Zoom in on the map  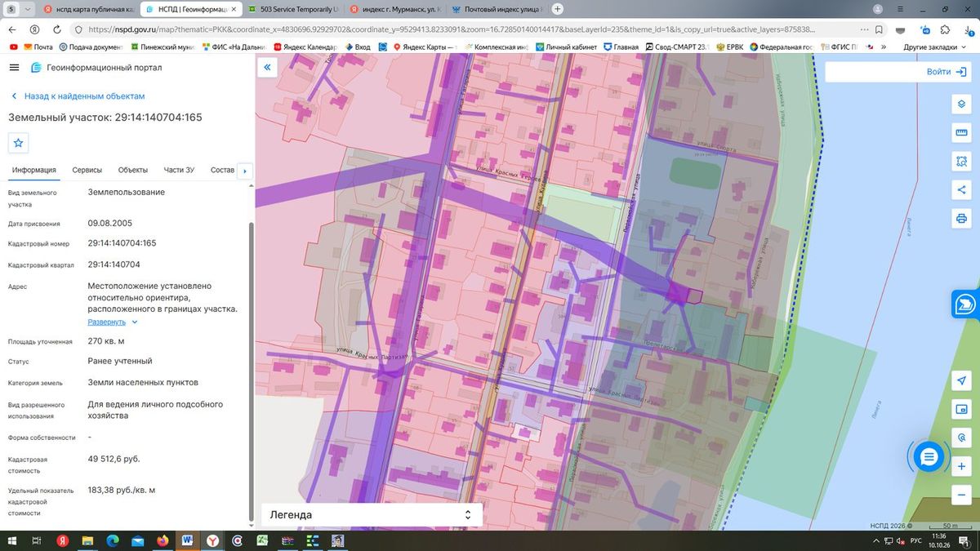[961, 467]
